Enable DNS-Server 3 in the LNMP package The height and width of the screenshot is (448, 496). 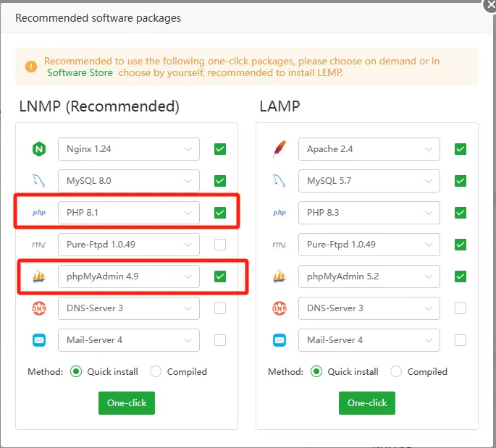[x=220, y=308]
